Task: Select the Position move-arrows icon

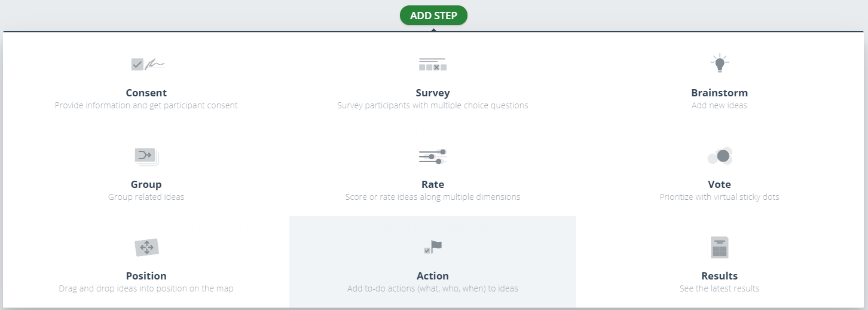Action: click(146, 247)
